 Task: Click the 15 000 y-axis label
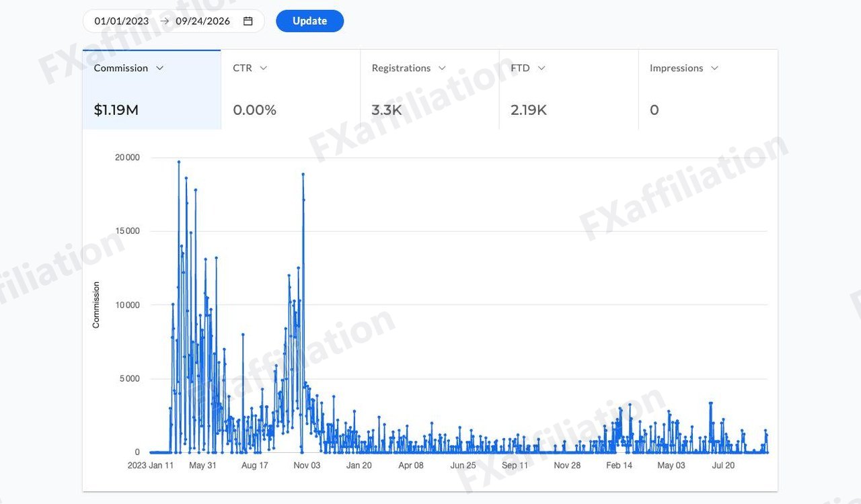click(127, 231)
